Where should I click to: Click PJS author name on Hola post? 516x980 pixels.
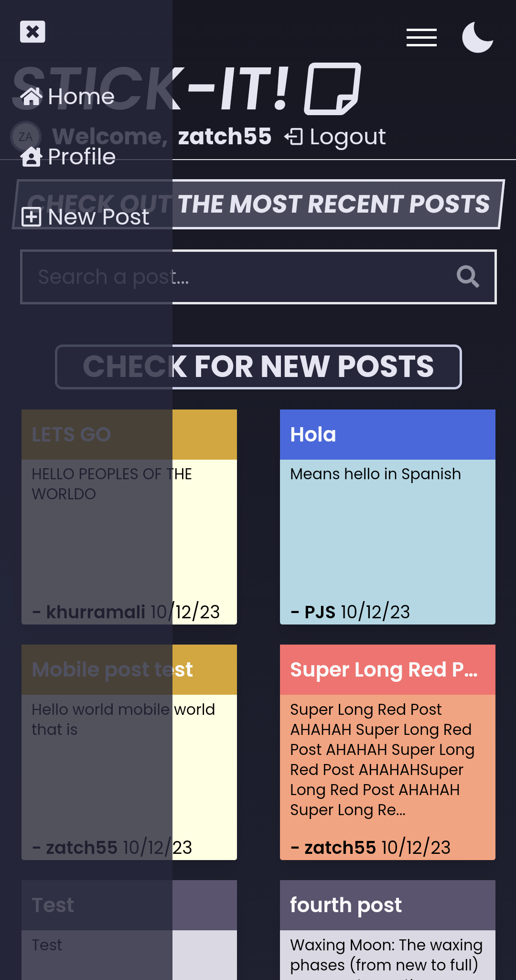(320, 612)
